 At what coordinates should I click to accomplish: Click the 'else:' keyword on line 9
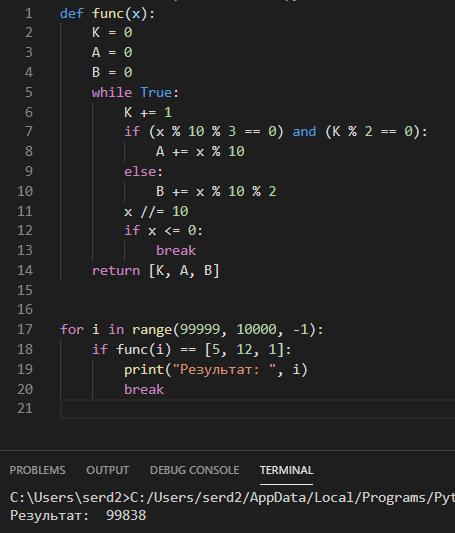tap(143, 171)
